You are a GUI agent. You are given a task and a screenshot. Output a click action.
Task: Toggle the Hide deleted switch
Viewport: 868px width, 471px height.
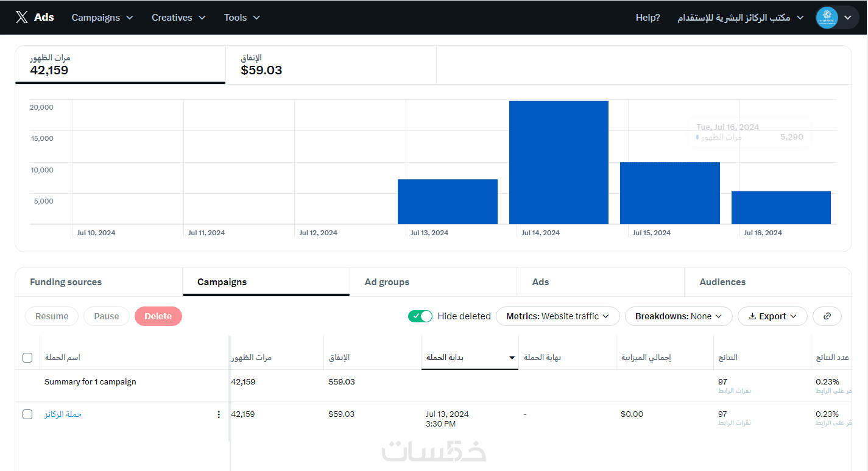pyautogui.click(x=420, y=316)
